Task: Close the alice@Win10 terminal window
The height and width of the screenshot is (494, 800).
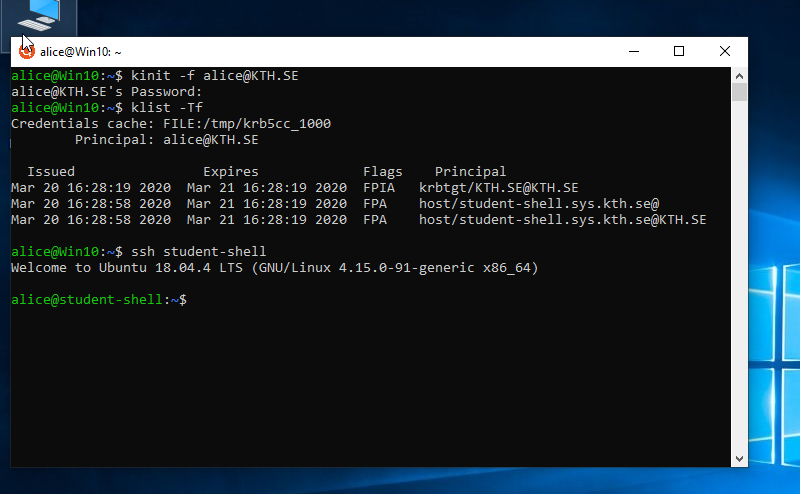Action: tap(725, 51)
